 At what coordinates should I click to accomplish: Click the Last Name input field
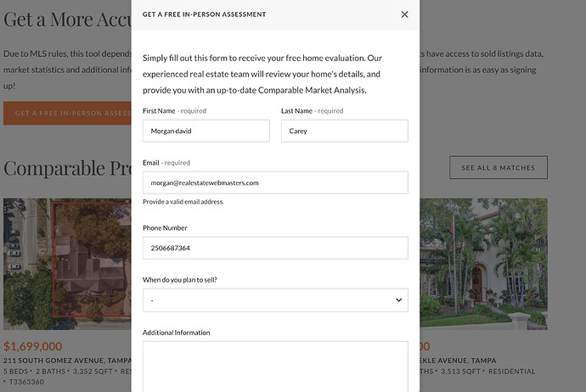pyautogui.click(x=344, y=131)
